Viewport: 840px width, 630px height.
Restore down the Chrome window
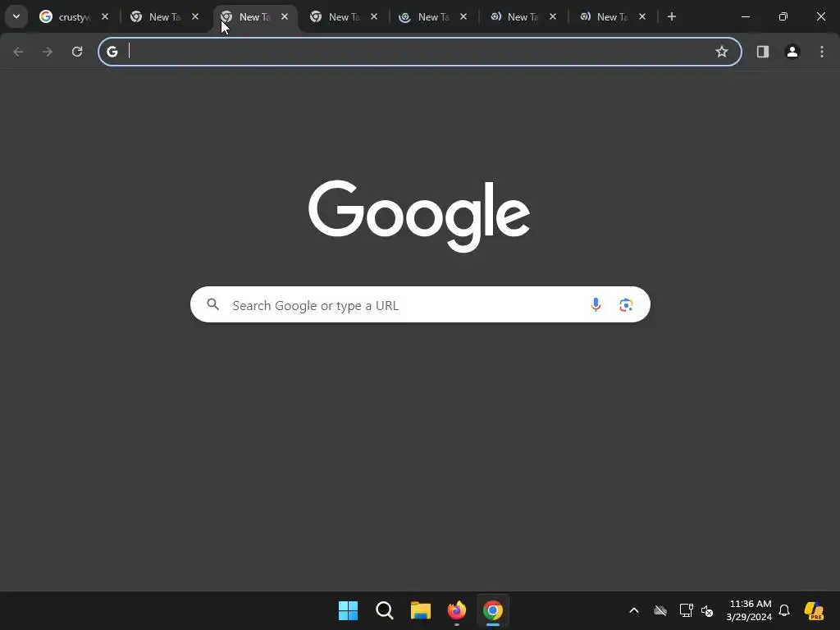pyautogui.click(x=783, y=16)
